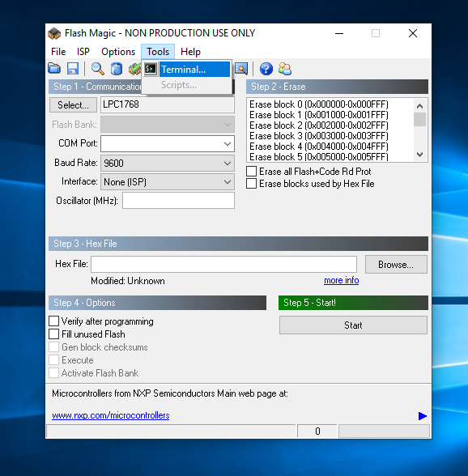Open the Help menu
The image size is (468, 476).
coord(190,52)
